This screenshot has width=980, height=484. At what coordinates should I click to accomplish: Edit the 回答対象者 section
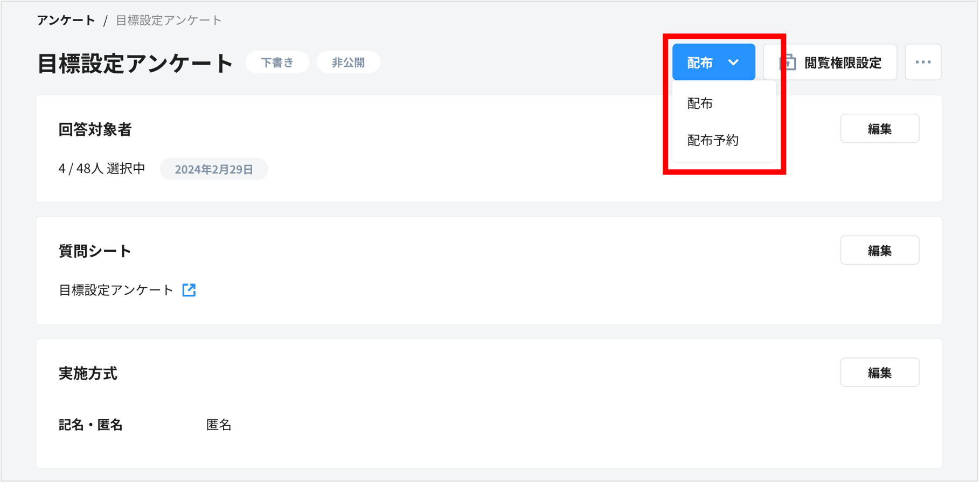point(879,129)
